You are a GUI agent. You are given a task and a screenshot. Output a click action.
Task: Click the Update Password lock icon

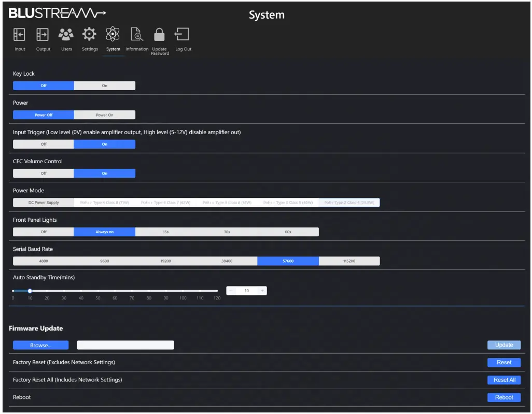(x=159, y=34)
